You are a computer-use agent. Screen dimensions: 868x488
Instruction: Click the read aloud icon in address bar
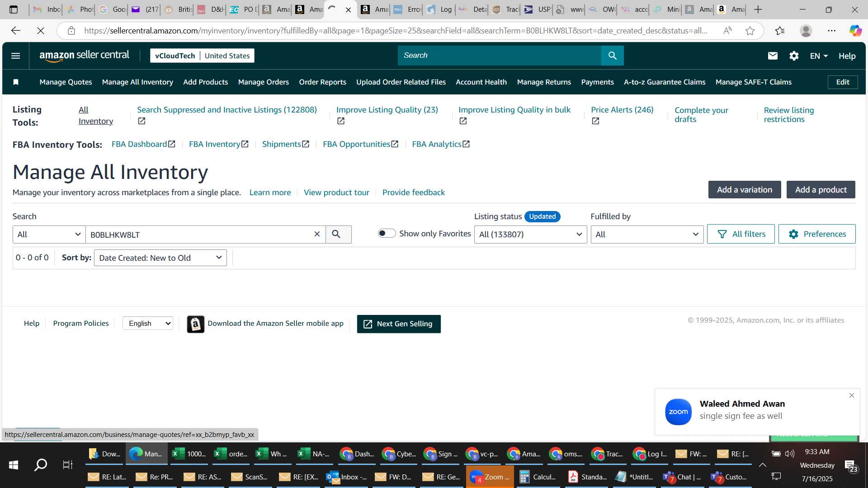tap(727, 31)
